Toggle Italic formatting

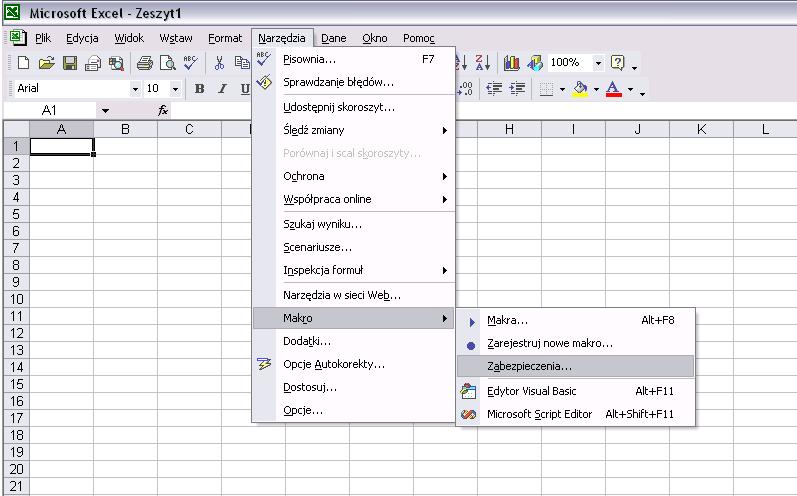tap(222, 89)
